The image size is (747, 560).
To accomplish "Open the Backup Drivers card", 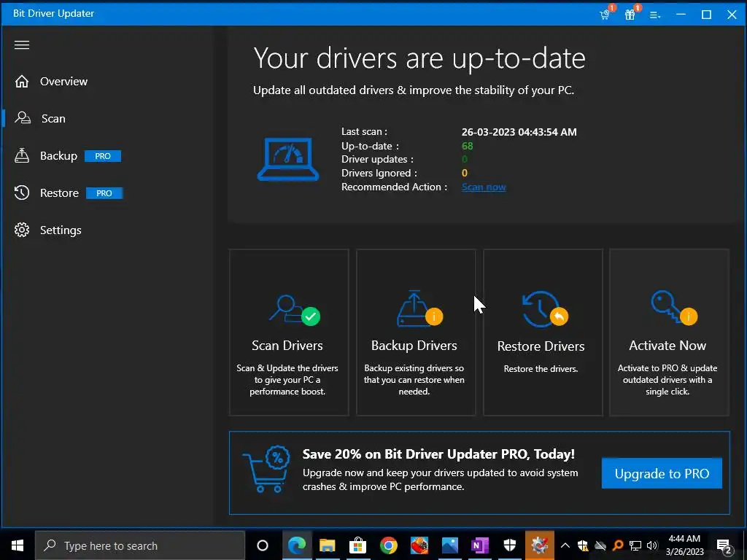I will [x=416, y=332].
